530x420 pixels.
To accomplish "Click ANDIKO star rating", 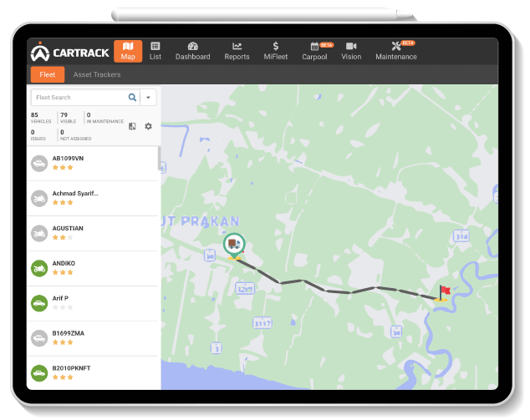I will (63, 272).
